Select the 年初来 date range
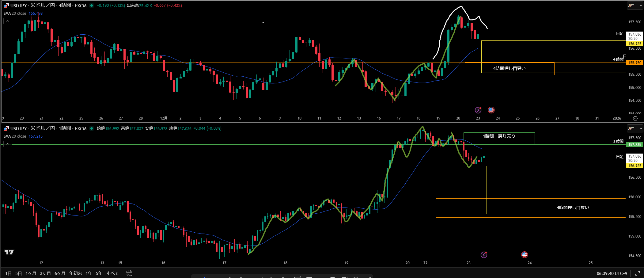 click(x=75, y=273)
